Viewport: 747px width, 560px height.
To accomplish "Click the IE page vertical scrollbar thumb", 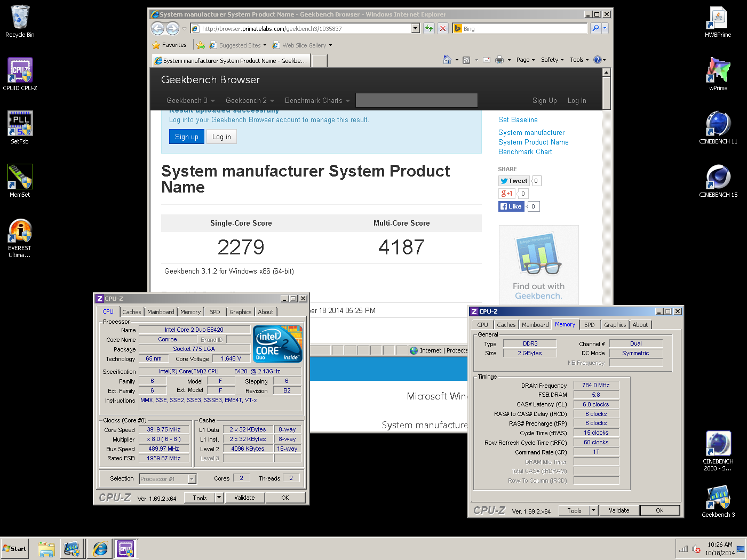I will (x=606, y=93).
